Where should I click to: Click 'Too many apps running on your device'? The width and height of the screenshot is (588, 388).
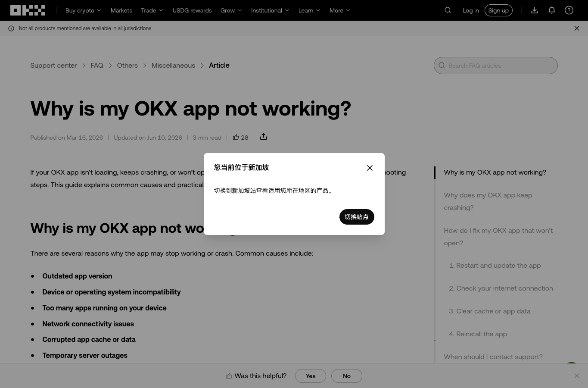click(x=104, y=308)
